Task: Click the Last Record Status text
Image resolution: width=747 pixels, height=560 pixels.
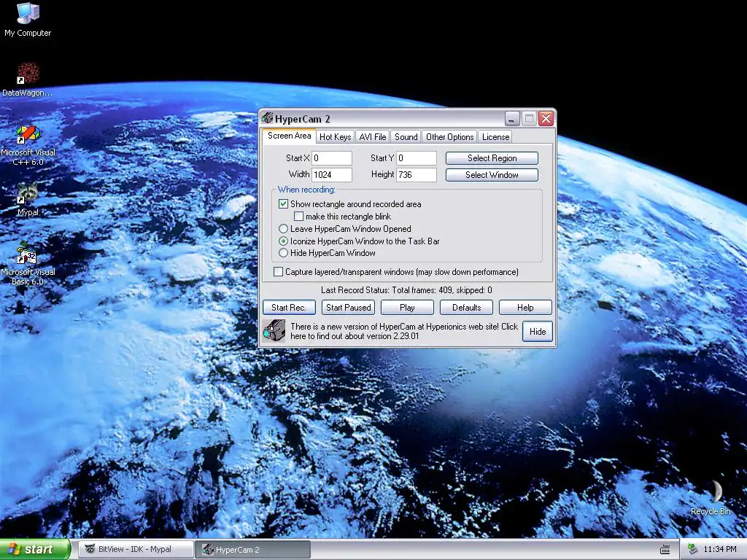Action: (406, 290)
